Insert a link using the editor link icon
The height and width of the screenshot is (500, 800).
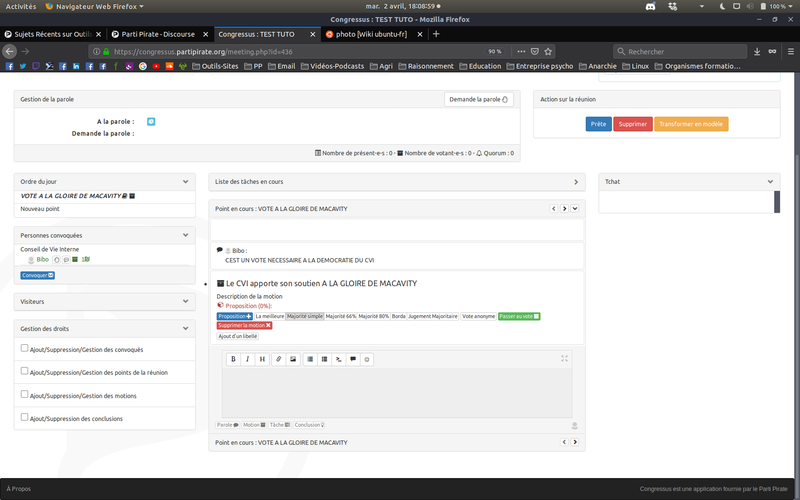pos(279,358)
